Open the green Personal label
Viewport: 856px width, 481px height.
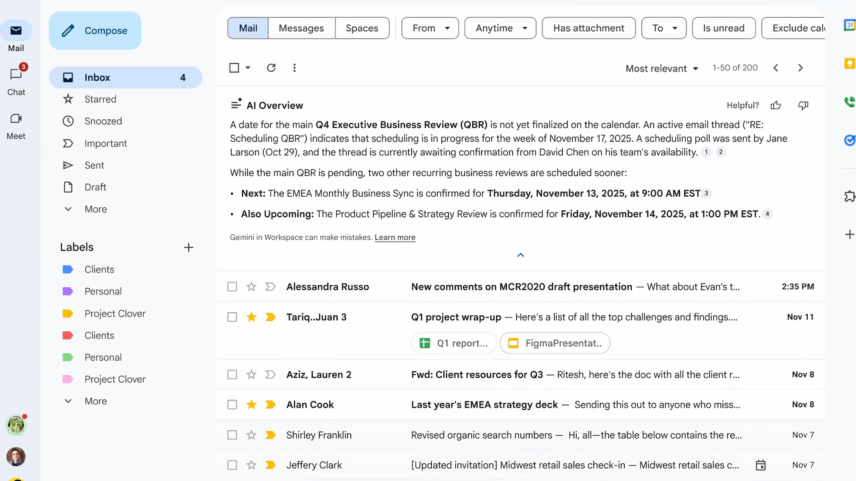(x=103, y=358)
